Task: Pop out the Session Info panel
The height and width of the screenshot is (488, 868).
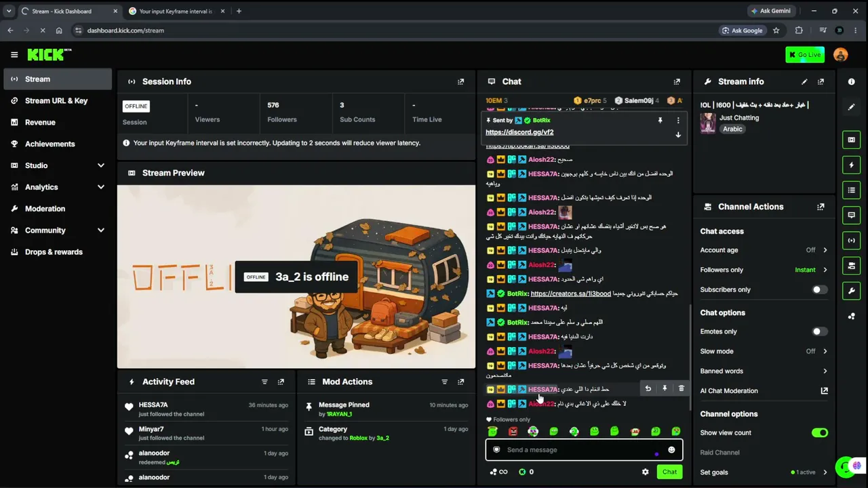Action: coord(460,81)
